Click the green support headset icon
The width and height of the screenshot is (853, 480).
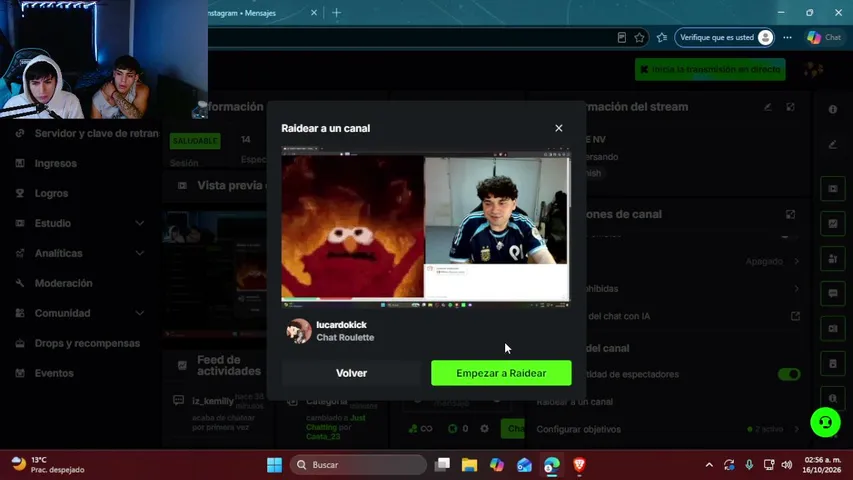click(x=825, y=422)
